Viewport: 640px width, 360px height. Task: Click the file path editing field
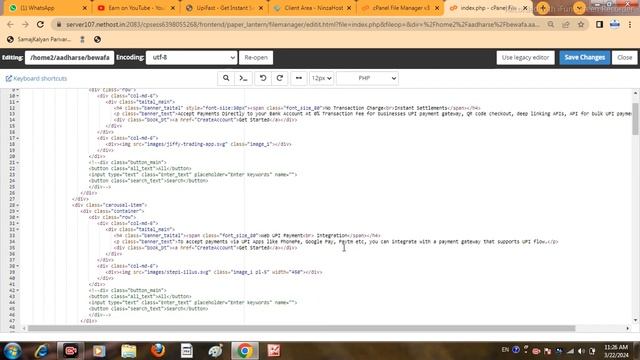[x=69, y=58]
